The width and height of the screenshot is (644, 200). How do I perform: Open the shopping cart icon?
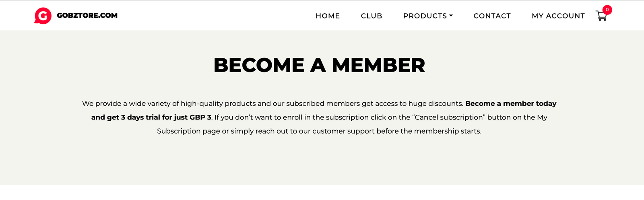601,16
